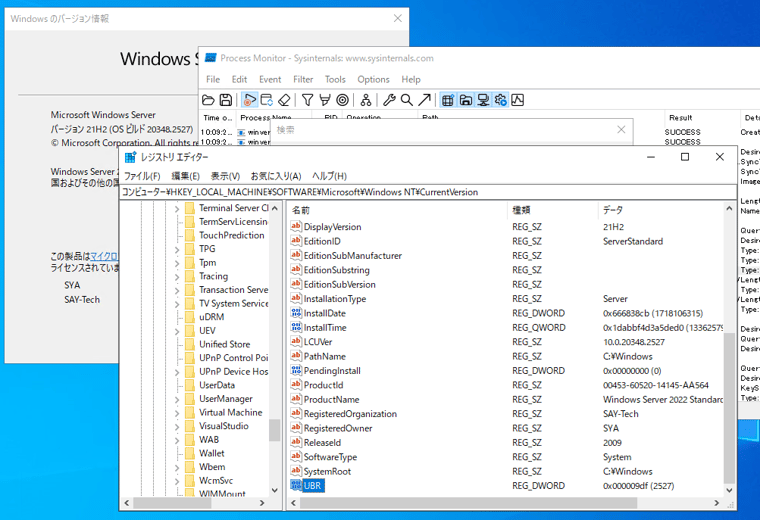Open お気に入り(A) menu in Registry Editor
The image size is (760, 520).
(276, 176)
